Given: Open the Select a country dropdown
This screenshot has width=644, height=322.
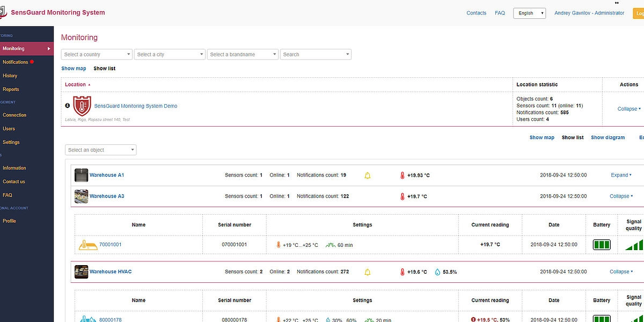Looking at the screenshot, I should pyautogui.click(x=97, y=54).
